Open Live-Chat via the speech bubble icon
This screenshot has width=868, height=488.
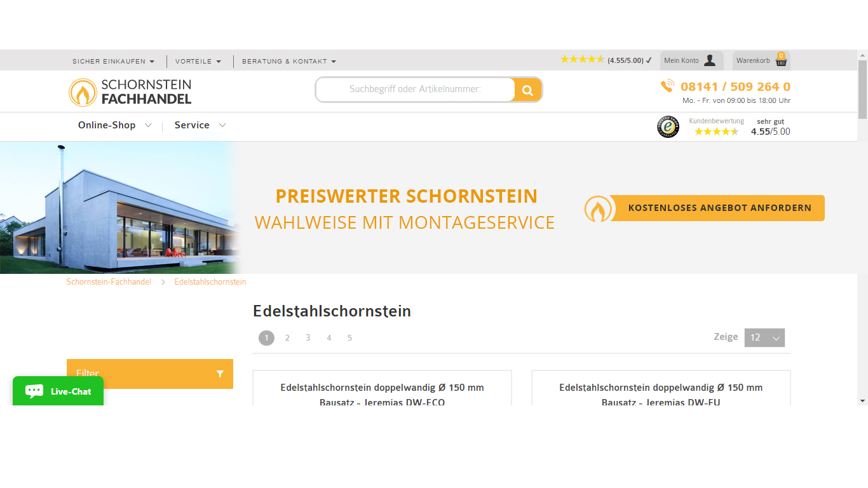click(x=33, y=391)
